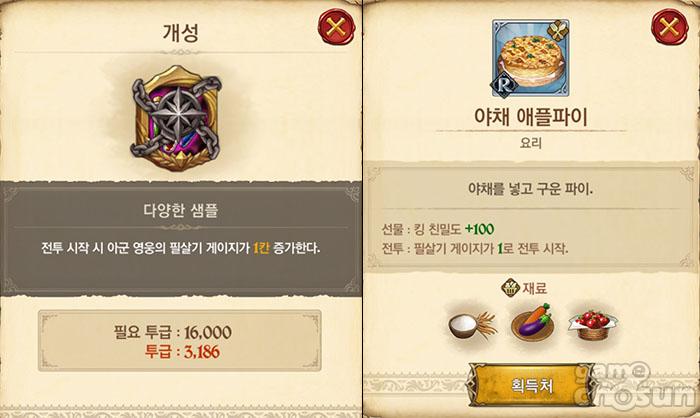700x418 pixels.
Task: Tap the fork-and-spoon badge on dish icon
Action: [557, 31]
